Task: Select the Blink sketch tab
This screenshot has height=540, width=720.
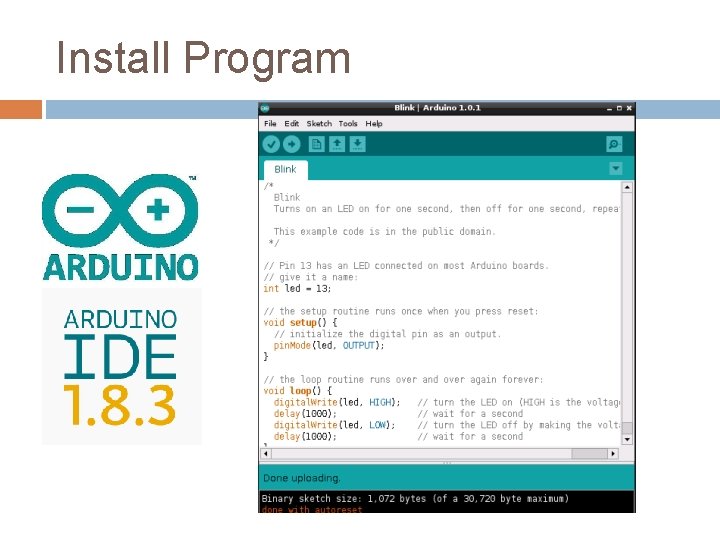Action: [285, 169]
